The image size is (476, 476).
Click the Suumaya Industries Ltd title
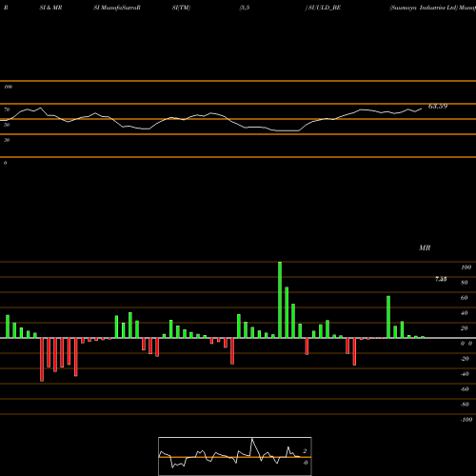coord(424,8)
